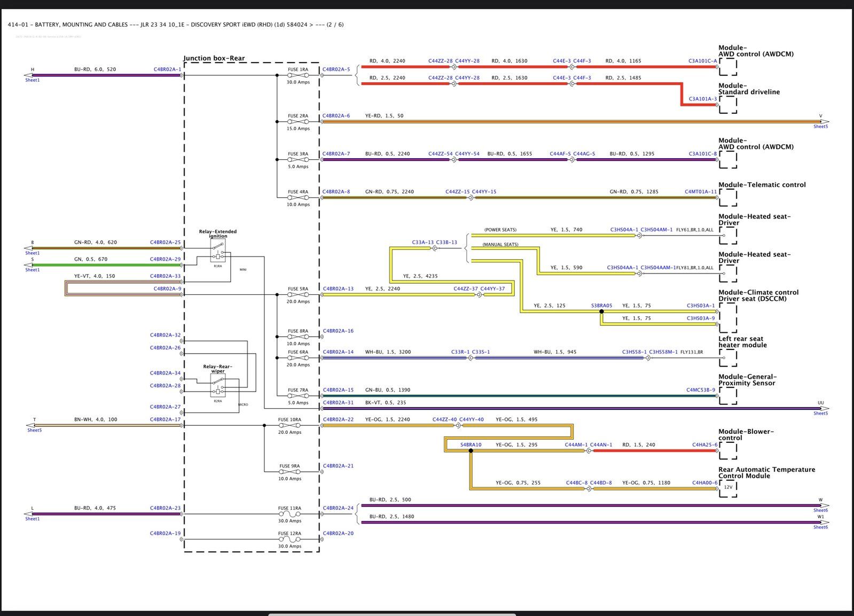Image resolution: width=854 pixels, height=616 pixels.
Task: Click the Module-Standard driveline dashed connector box
Action: pyautogui.click(x=728, y=105)
